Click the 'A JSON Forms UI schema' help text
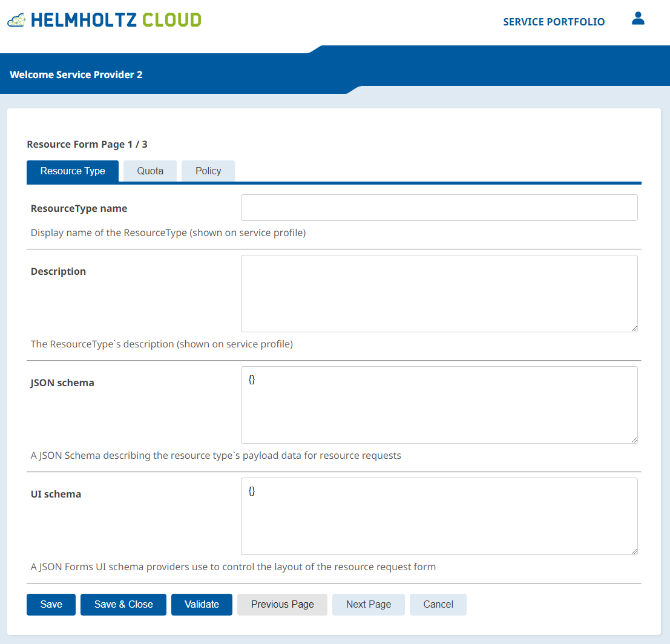 pyautogui.click(x=233, y=567)
